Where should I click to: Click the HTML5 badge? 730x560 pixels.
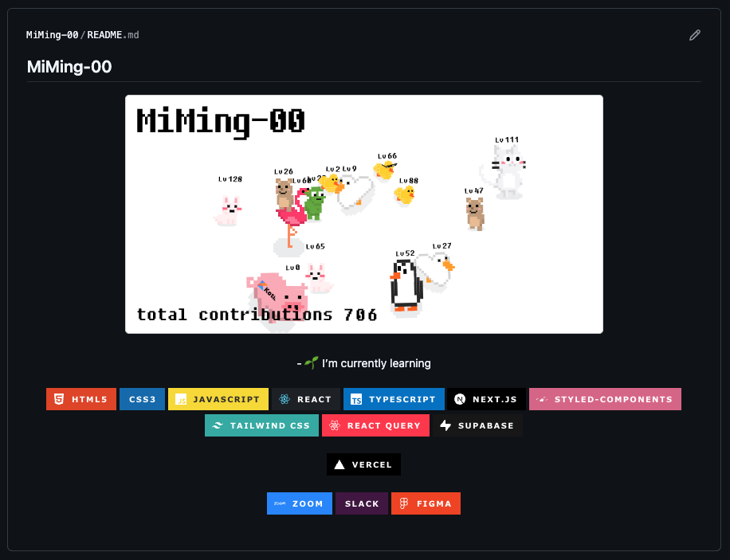81,399
